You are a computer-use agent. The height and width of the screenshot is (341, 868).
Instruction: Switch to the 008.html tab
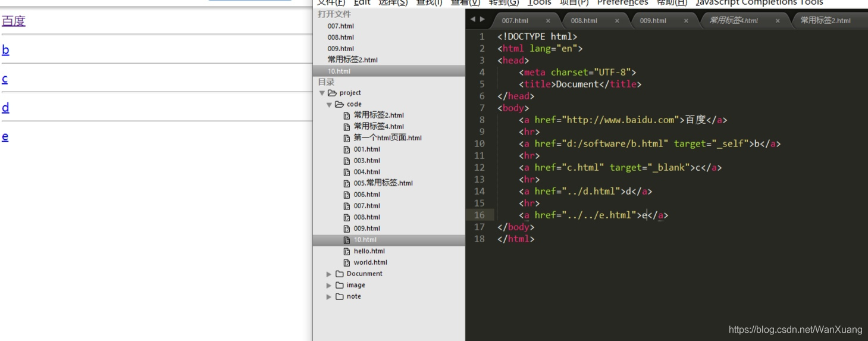tap(584, 21)
